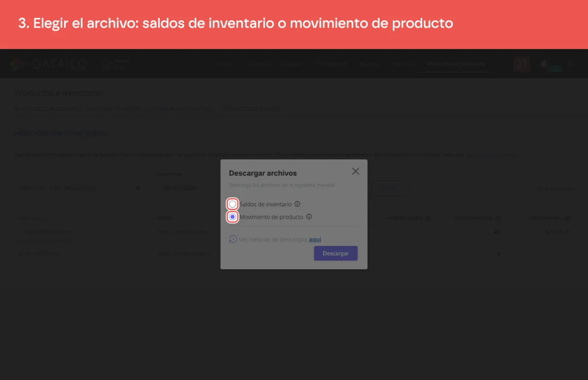Click the Historial de inventario heading
The width and height of the screenshot is (588, 380).
pyautogui.click(x=61, y=133)
